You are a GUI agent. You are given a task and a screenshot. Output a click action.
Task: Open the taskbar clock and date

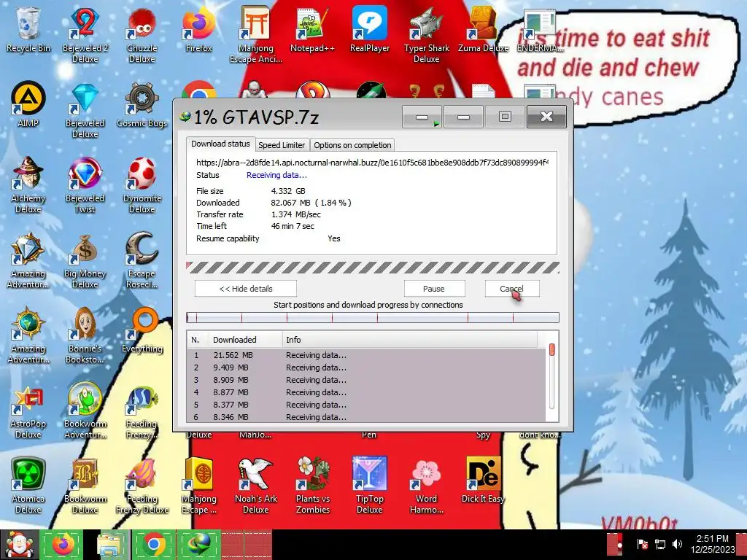coord(713,544)
